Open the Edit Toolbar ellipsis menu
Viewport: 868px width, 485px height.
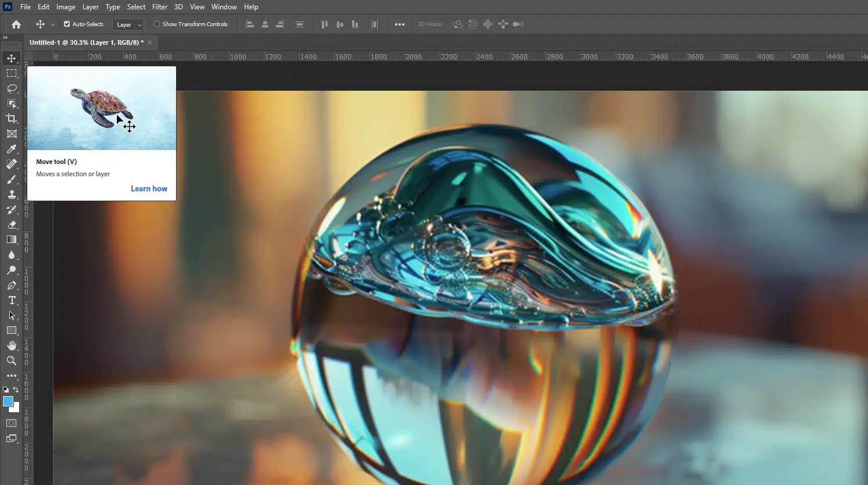coord(12,376)
